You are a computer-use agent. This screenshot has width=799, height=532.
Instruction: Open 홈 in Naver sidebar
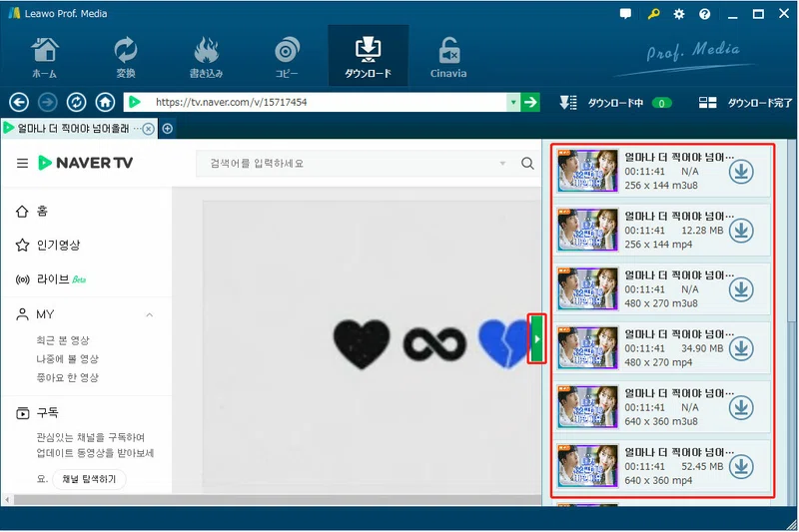pyautogui.click(x=32, y=211)
